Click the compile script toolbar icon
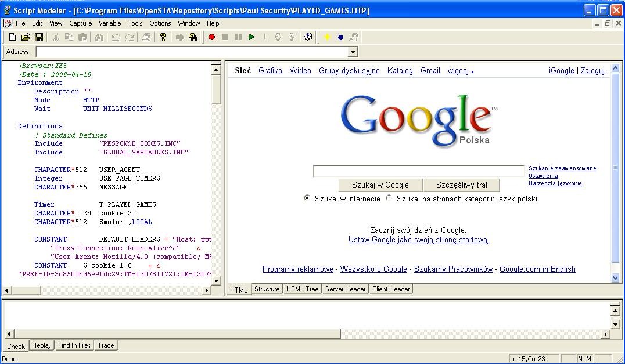 tap(193, 37)
